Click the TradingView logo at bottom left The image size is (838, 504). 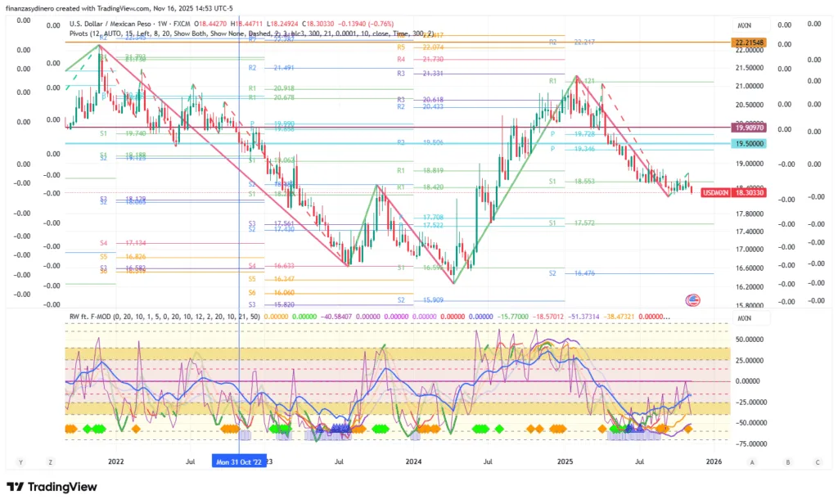(52, 488)
